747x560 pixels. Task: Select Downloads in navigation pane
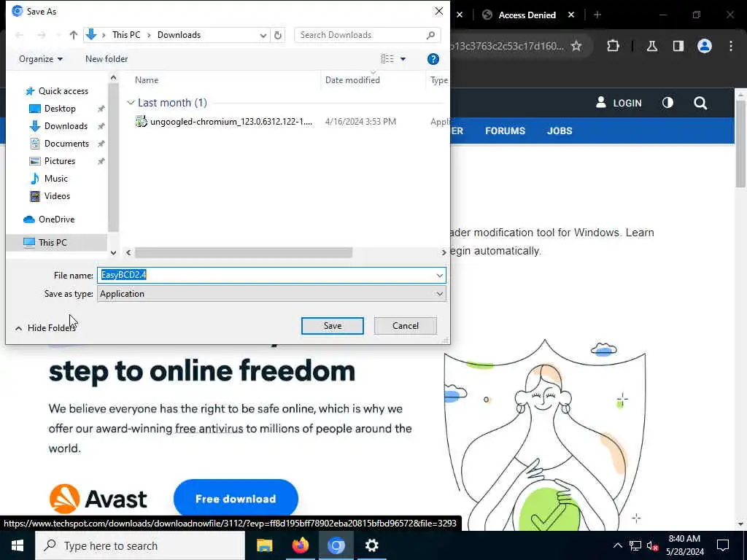point(66,126)
